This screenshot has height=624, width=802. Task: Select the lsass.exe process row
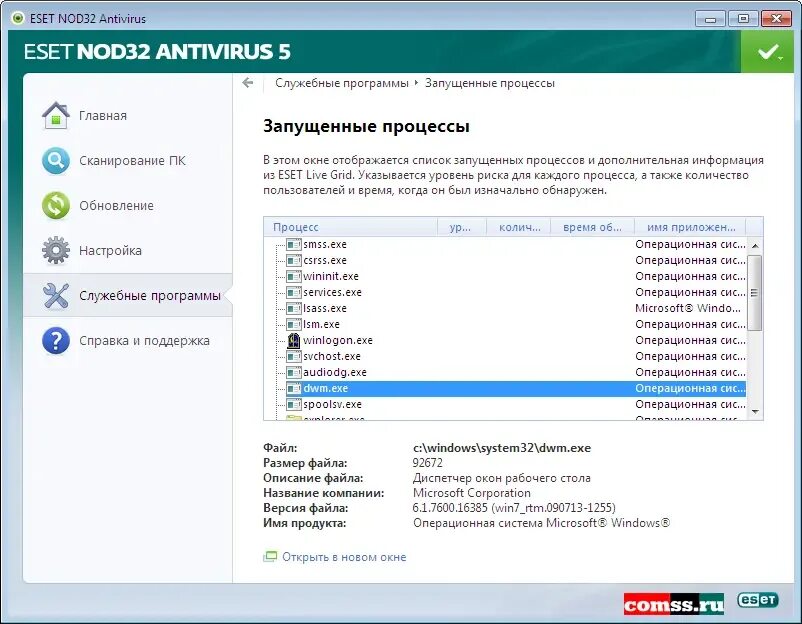pyautogui.click(x=505, y=308)
